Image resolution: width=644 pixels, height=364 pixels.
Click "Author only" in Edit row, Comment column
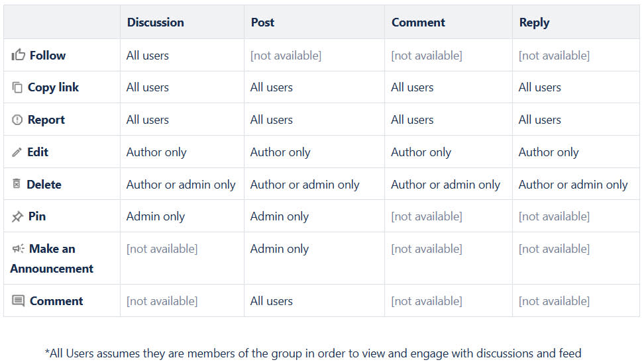(x=421, y=152)
